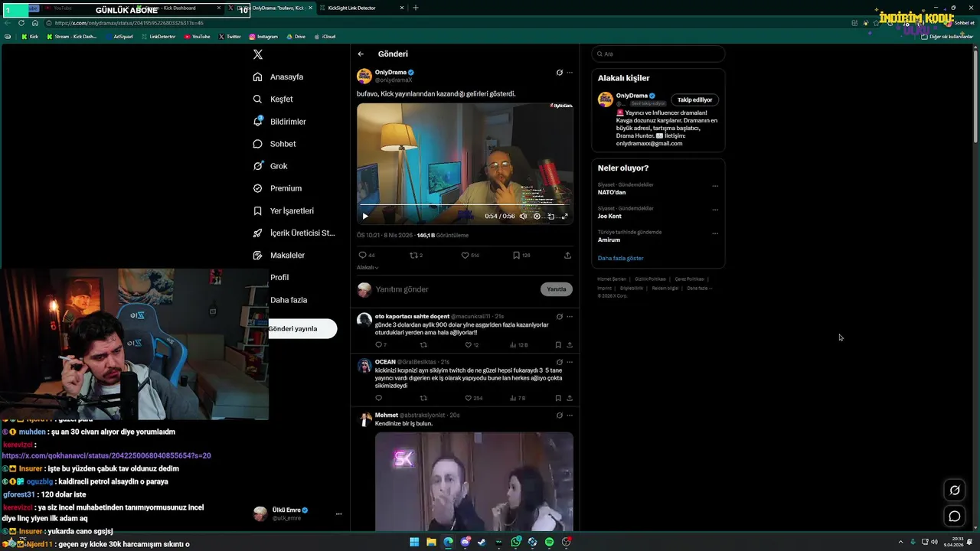
Task: Open Grok from sidebar
Action: click(270, 166)
